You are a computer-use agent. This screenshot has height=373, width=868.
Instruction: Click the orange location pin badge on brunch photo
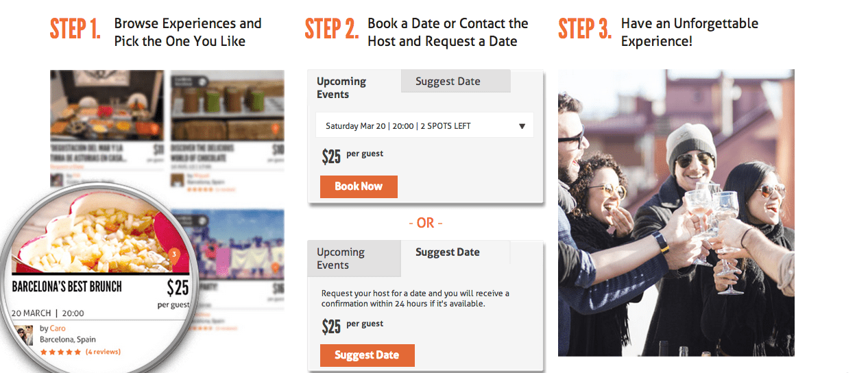point(174,254)
